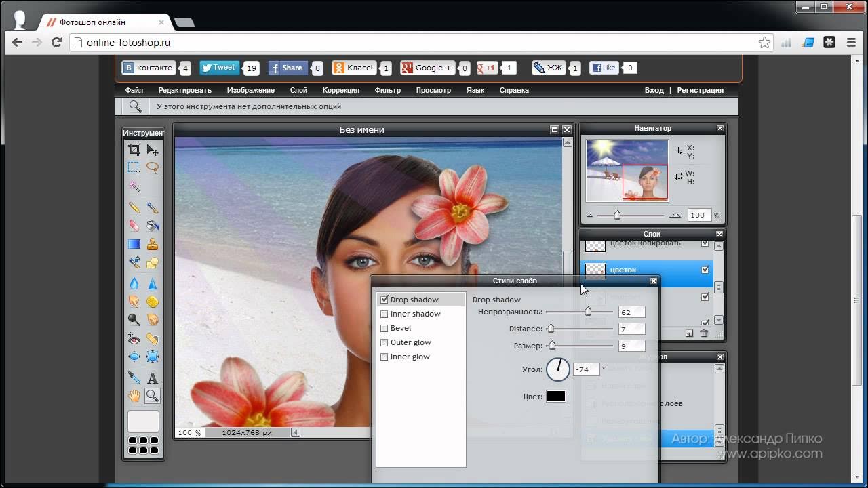
Task: Click the Google + share button
Action: point(427,68)
